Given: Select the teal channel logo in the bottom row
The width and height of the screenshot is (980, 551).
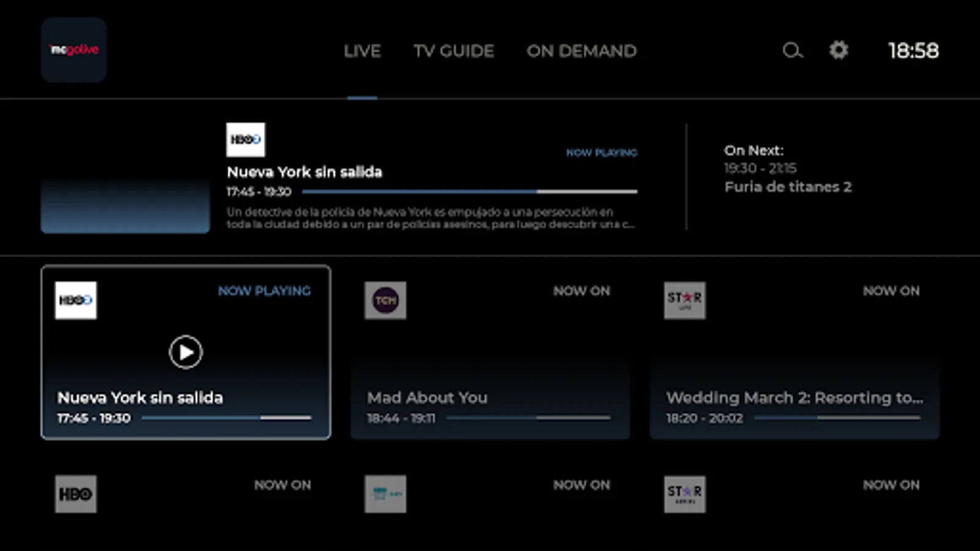Looking at the screenshot, I should [x=385, y=494].
